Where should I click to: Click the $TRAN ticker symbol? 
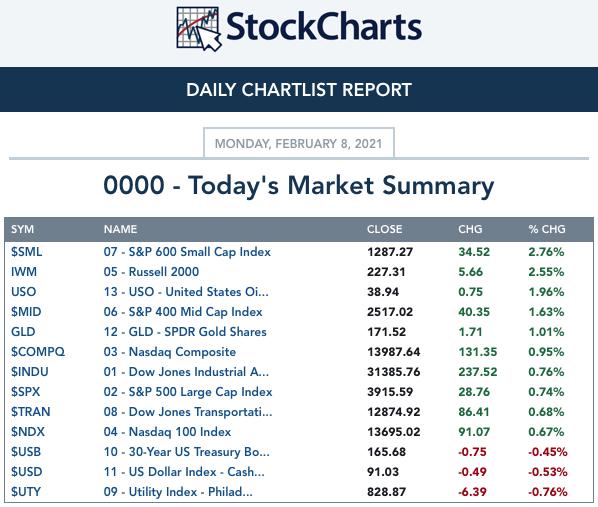31,412
